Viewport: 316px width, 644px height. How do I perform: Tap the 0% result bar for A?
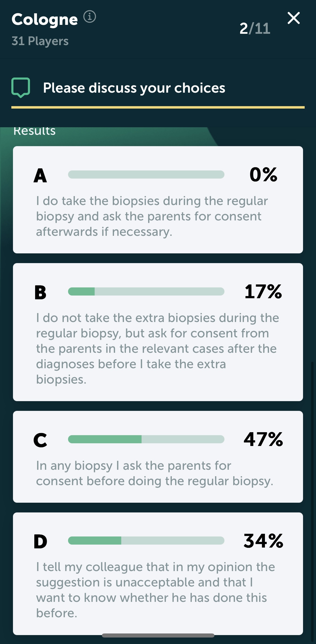pos(146,175)
